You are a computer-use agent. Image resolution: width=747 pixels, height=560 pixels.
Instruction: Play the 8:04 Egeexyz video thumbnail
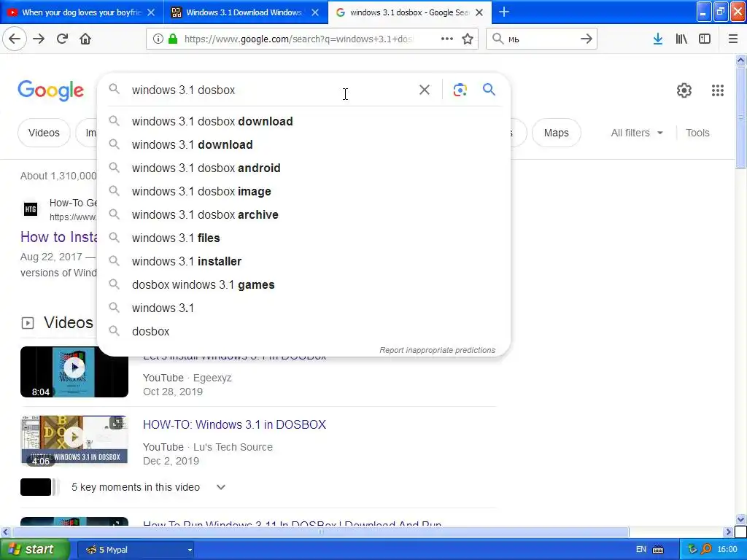pos(74,371)
